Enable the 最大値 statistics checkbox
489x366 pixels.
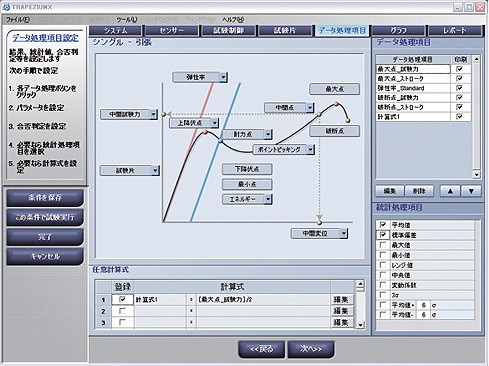[382, 245]
